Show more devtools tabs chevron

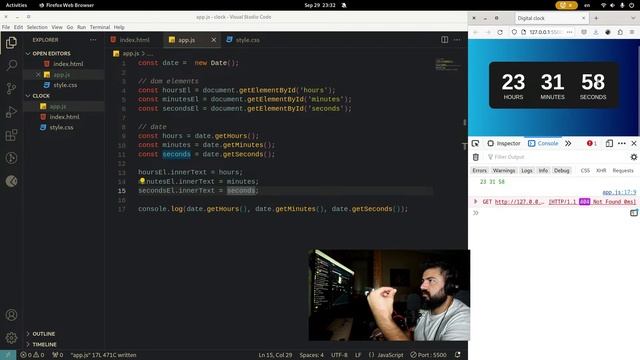[x=568, y=143]
